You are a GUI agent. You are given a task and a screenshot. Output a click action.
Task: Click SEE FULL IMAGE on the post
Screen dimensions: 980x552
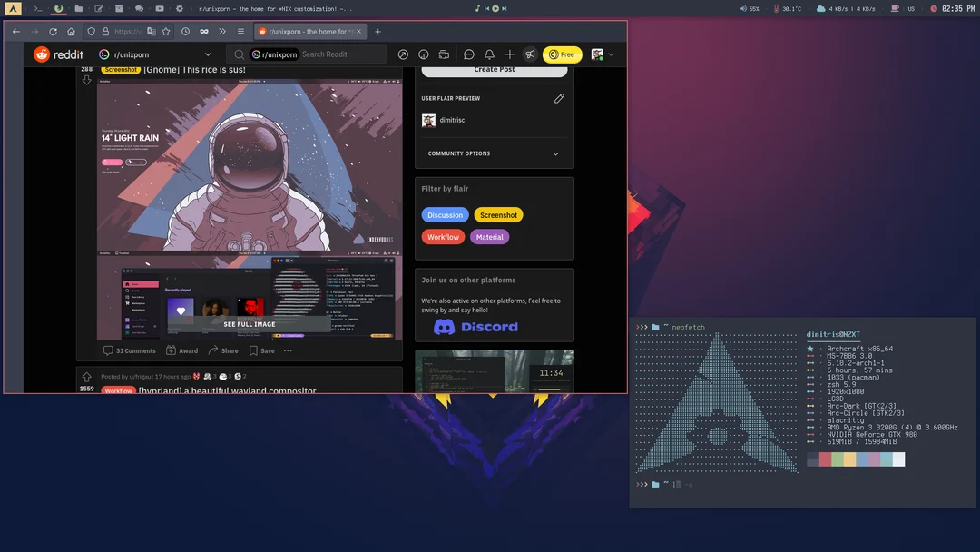pos(249,323)
